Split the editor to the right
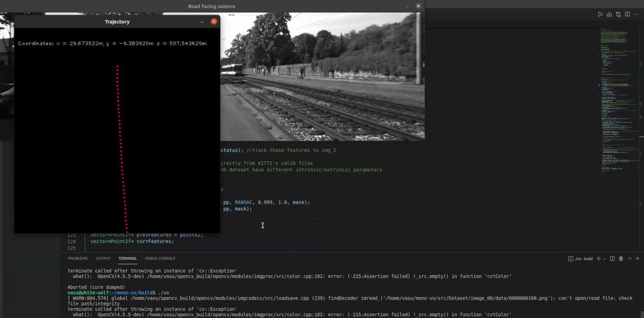 (627, 14)
